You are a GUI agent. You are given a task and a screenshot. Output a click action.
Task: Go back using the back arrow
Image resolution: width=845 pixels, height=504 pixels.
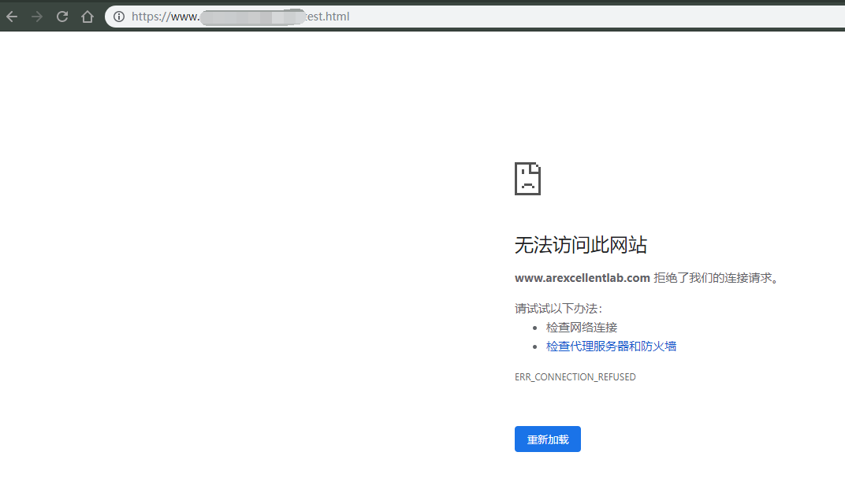coord(12,17)
